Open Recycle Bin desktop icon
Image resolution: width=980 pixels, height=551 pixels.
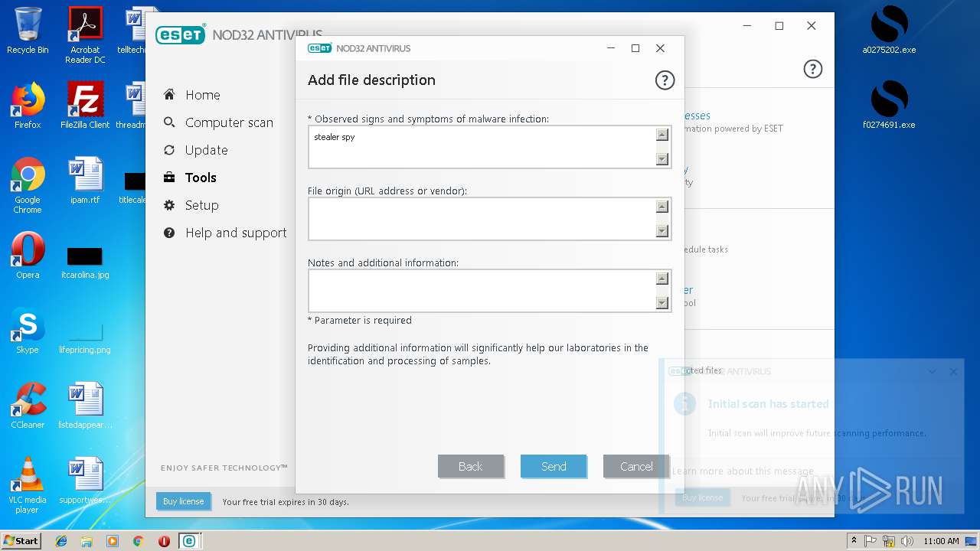[28, 31]
